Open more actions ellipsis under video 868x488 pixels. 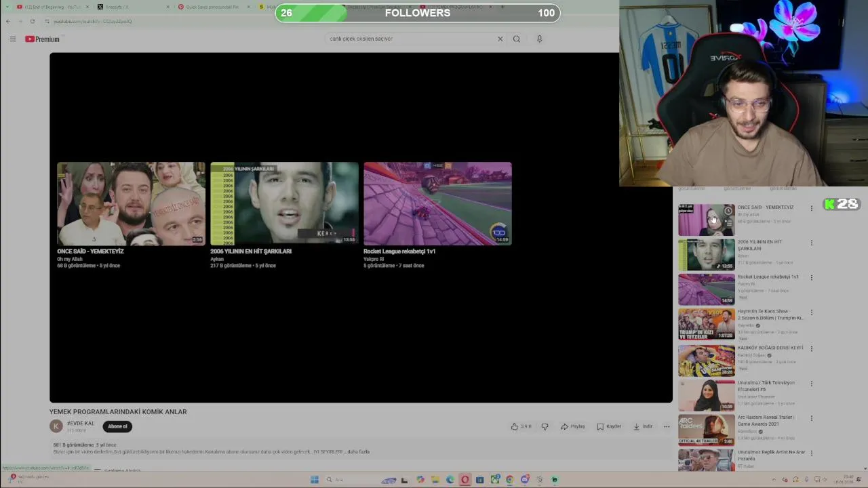point(667,426)
